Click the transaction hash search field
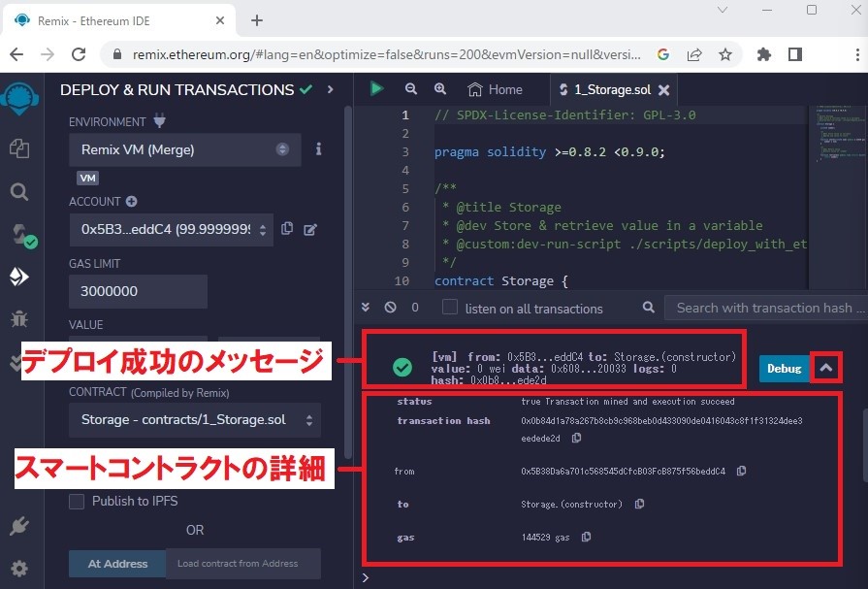868x589 pixels. [766, 308]
